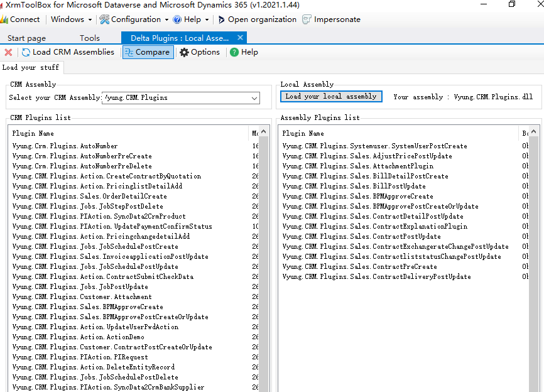
Task: Select Jobs.JobSchedulePostDelete row
Action: pos(133,378)
